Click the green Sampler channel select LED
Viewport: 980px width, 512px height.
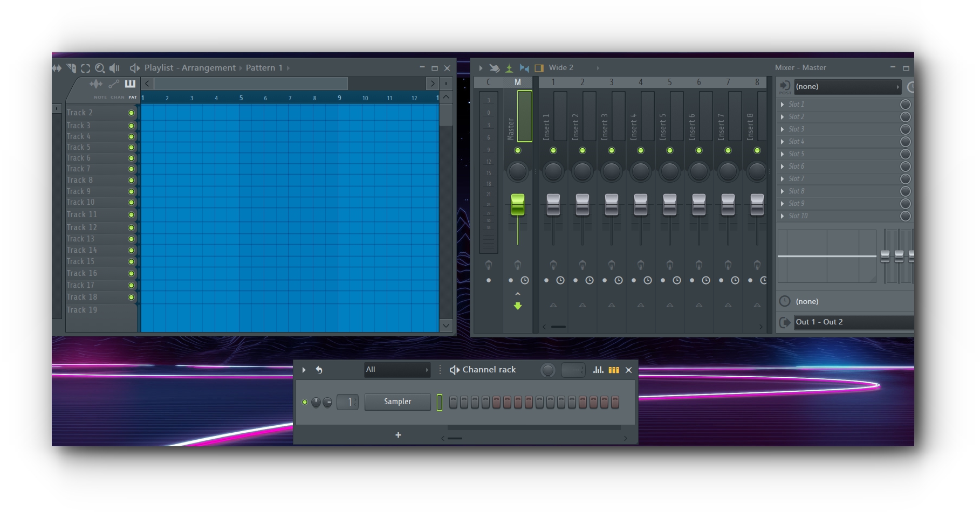[440, 403]
